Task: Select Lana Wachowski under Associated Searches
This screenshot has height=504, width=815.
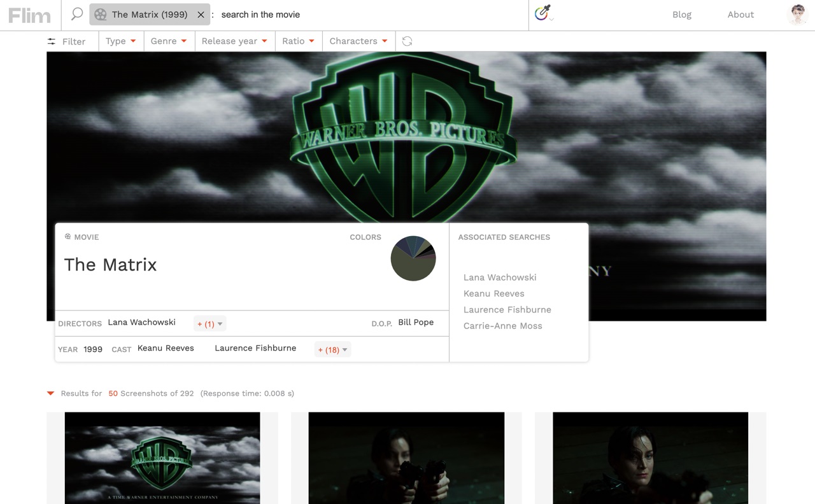Action: point(500,277)
